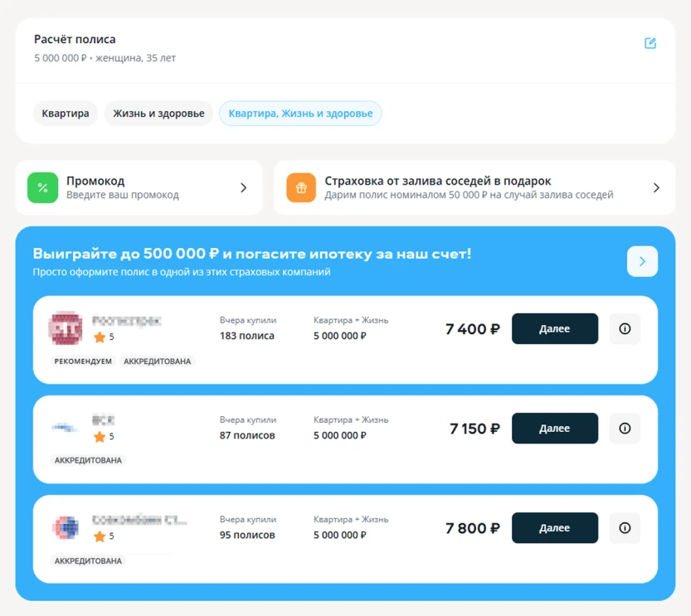The width and height of the screenshot is (691, 616).
Task: Expand the Страховка от залива соседей arrow
Action: (656, 188)
